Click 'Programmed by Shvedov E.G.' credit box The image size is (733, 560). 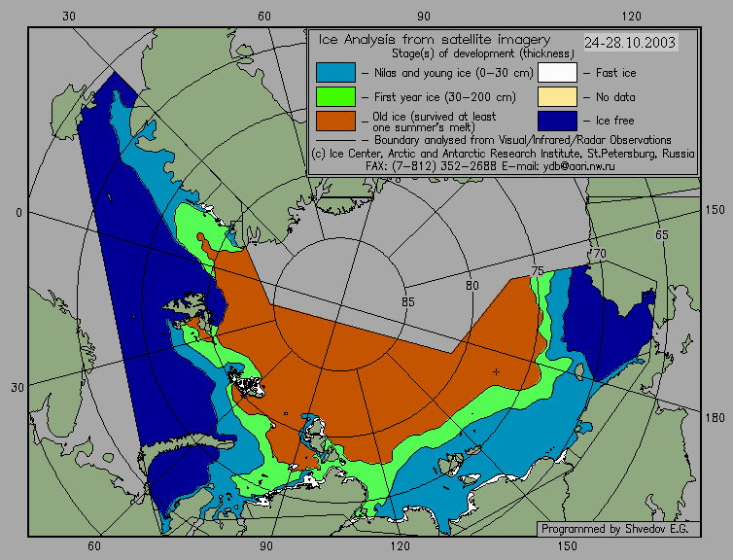(618, 529)
